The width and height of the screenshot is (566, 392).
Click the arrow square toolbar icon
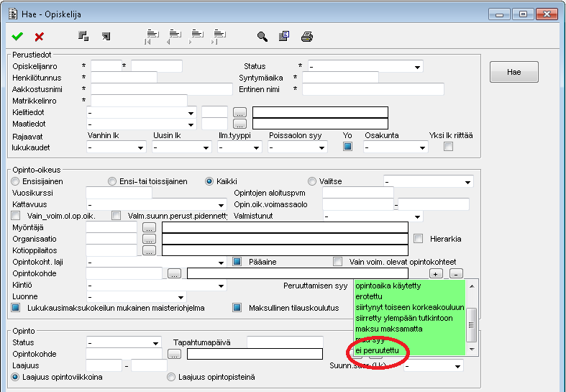[106, 36]
